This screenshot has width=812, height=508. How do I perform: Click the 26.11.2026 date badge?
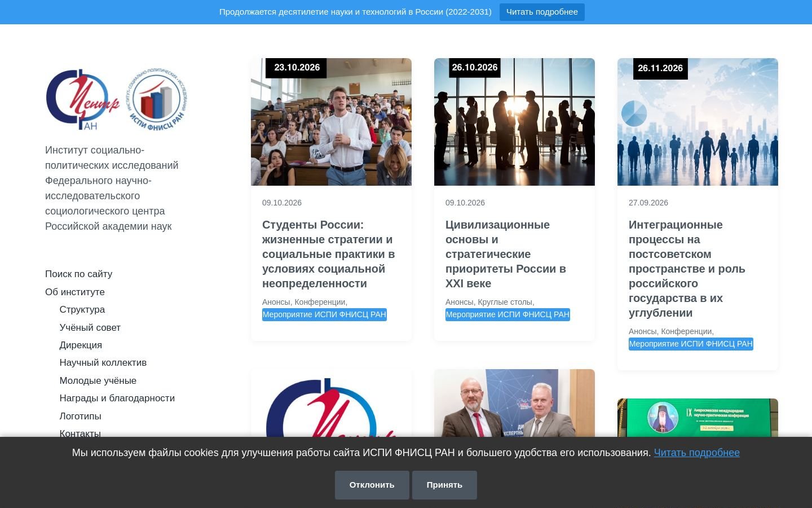[x=660, y=68]
